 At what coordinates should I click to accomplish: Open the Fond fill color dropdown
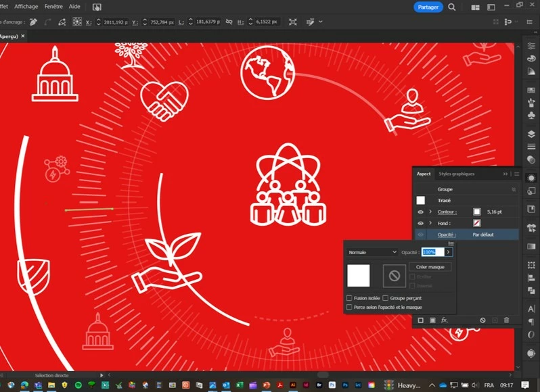[x=476, y=223]
